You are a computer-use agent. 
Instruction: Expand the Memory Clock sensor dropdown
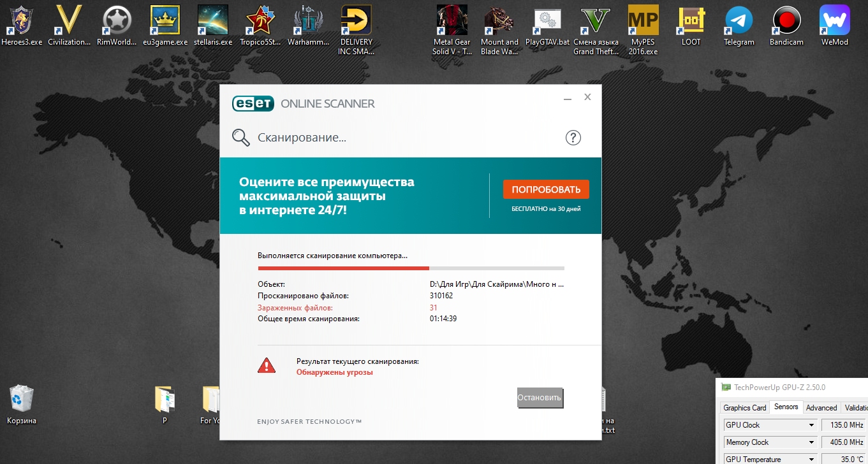[x=811, y=442]
